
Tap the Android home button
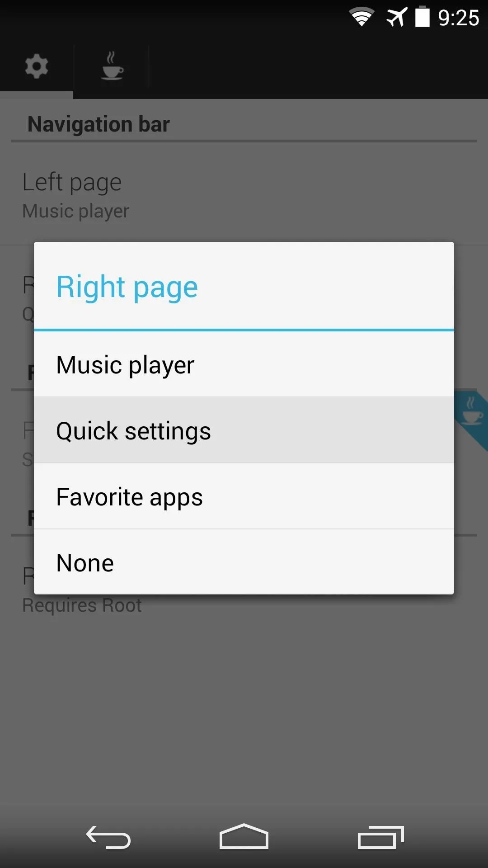coord(244,836)
